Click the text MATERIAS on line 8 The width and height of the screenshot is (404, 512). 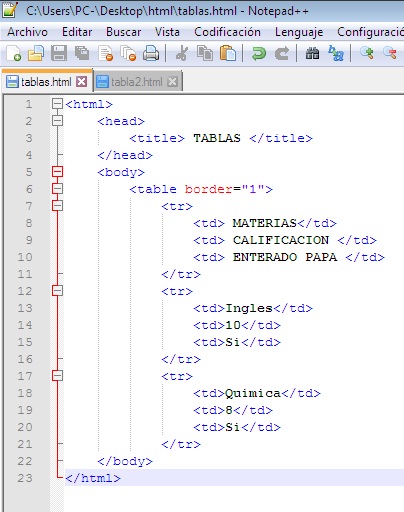(x=265, y=223)
